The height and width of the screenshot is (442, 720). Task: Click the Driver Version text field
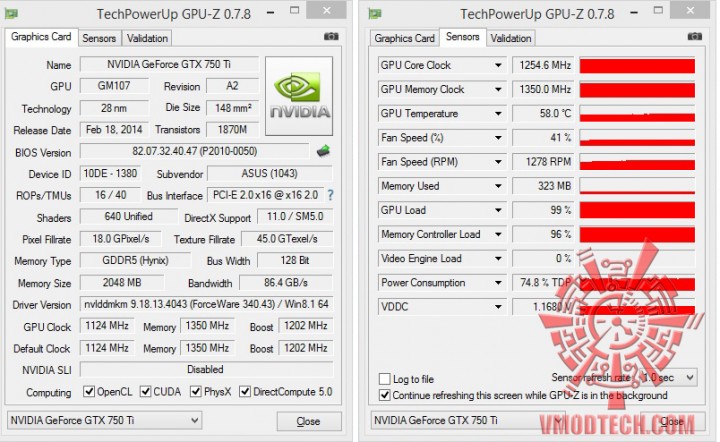click(206, 304)
